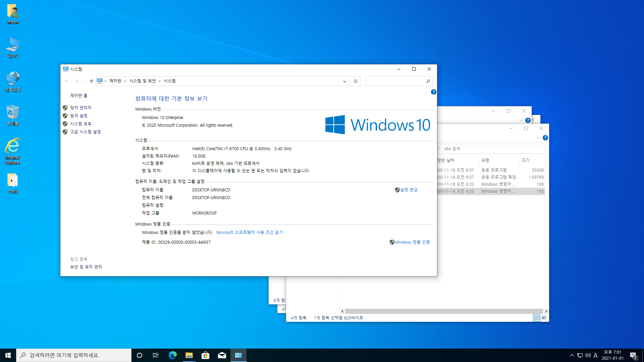644x362 pixels.
Task: Click Show desktop sliver at taskbar end
Action: pos(643,355)
